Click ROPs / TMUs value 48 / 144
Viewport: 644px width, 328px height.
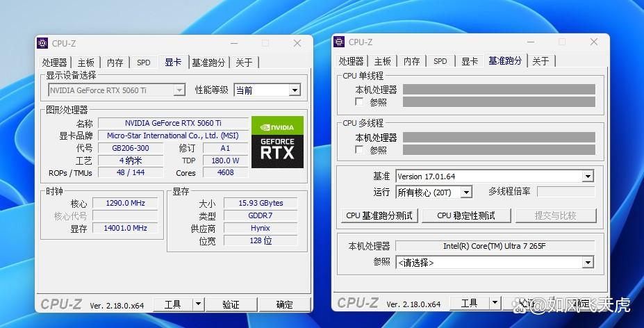click(131, 172)
